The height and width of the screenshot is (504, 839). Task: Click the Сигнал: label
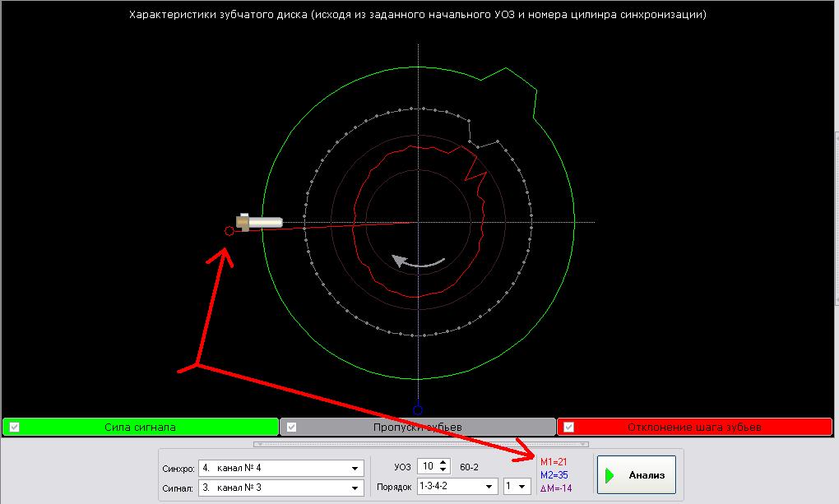click(x=178, y=488)
